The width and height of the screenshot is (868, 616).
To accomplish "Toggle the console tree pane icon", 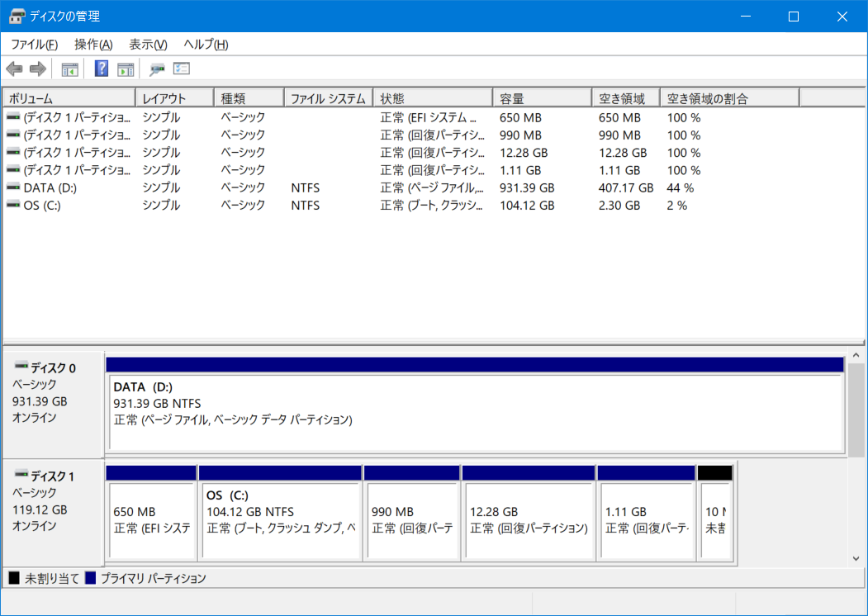I will [x=69, y=69].
